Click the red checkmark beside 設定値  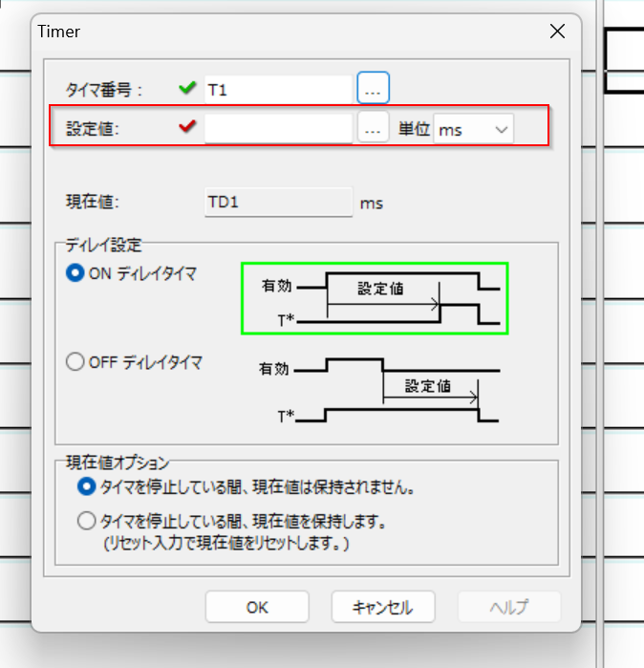click(x=187, y=126)
